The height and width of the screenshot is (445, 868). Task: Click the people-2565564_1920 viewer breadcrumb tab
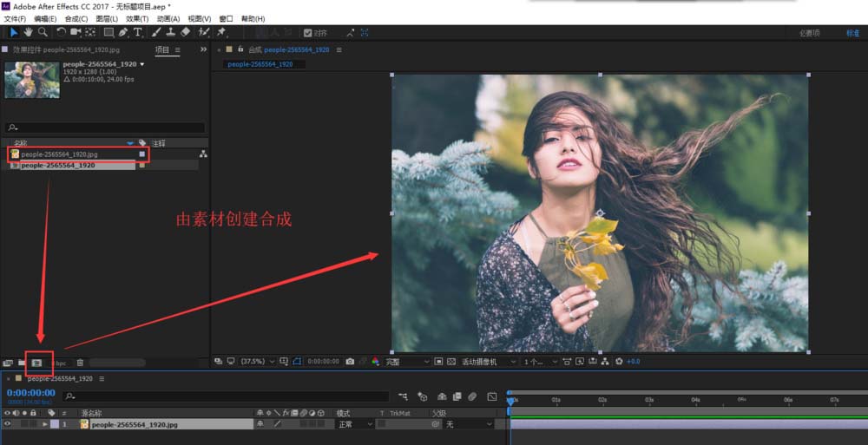[x=260, y=64]
